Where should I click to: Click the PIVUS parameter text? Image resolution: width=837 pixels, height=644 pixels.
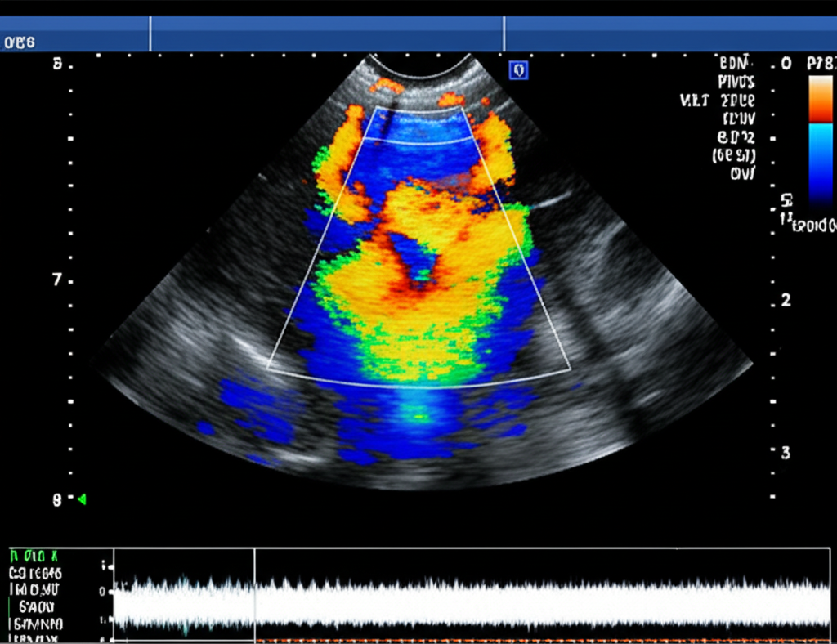tap(736, 82)
